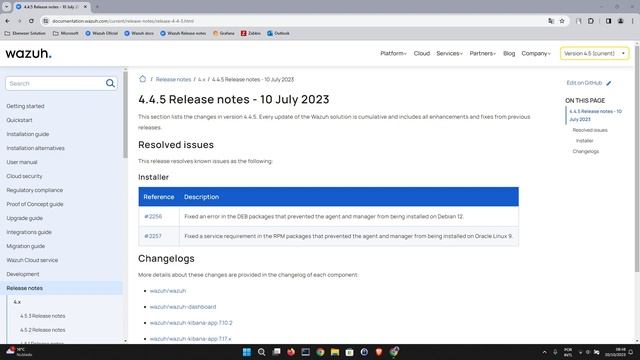Open Getting started in the sidebar
Screen dimensions: 640x360
(25, 106)
